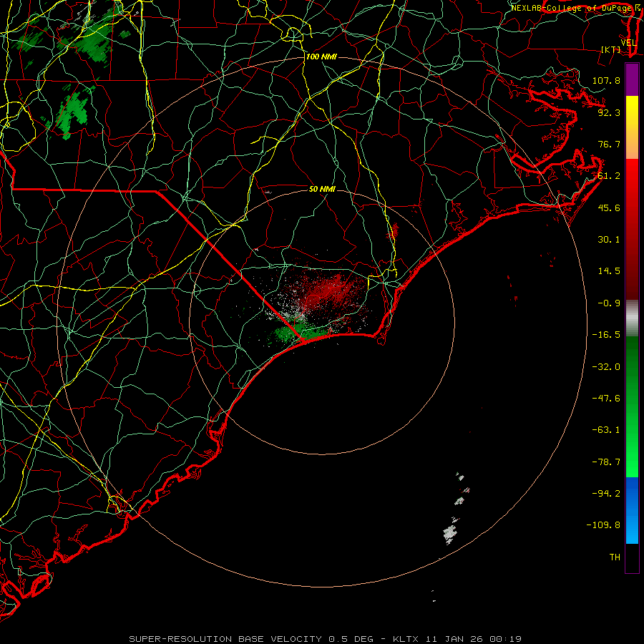Select the 76.7 velocity scale value

[609, 144]
